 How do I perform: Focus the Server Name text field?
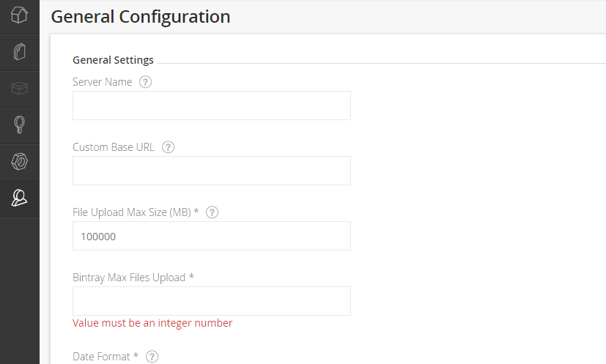click(x=211, y=105)
